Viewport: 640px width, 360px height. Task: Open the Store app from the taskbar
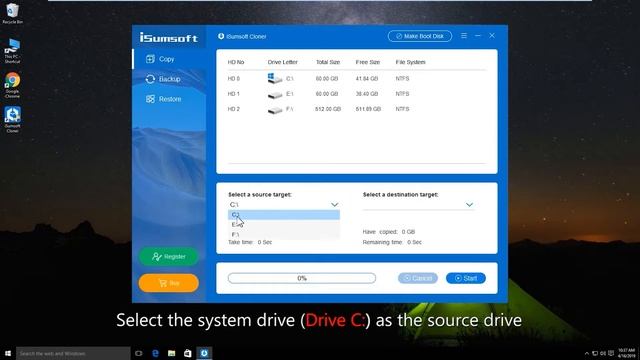188,353
